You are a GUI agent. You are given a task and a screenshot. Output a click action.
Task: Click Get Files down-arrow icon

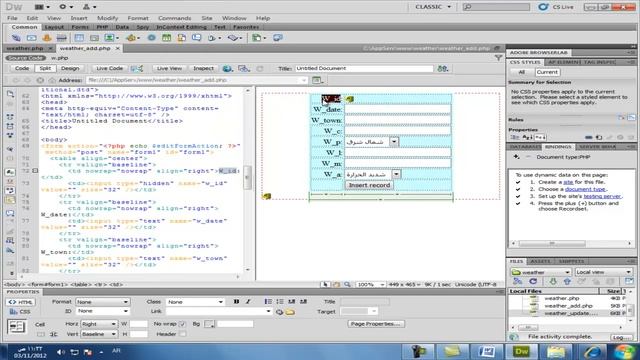pyautogui.click(x=553, y=282)
